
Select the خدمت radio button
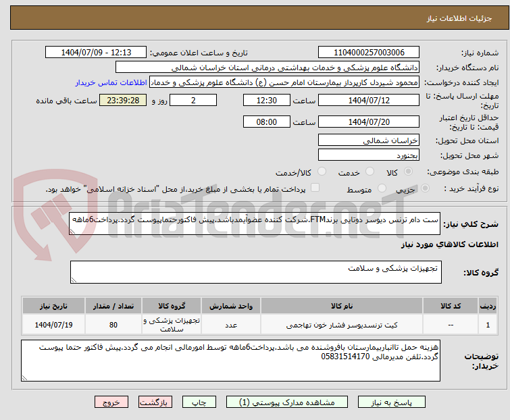pos(369,172)
